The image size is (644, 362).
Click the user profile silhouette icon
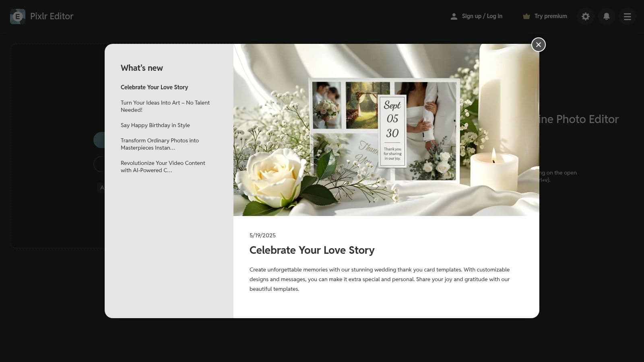(454, 16)
